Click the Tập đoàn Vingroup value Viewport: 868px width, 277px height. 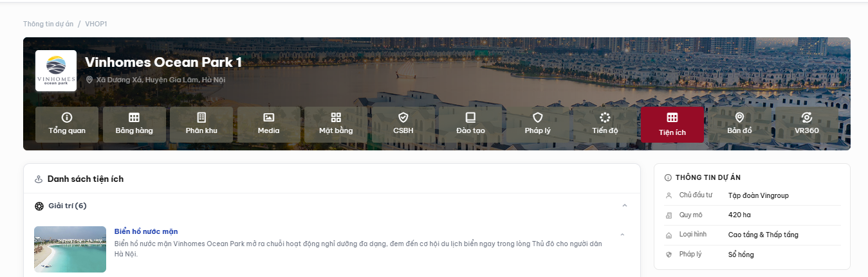pos(759,195)
